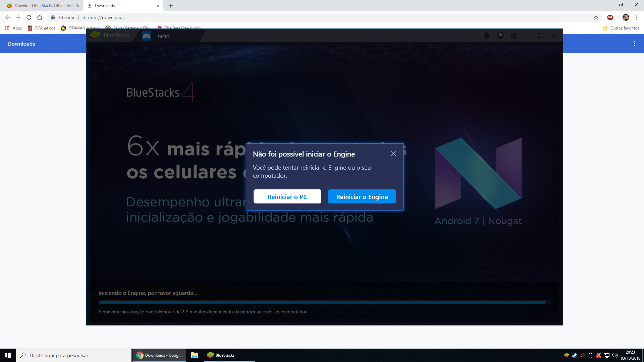
Task: Close the Engine error dialog
Action: point(393,154)
